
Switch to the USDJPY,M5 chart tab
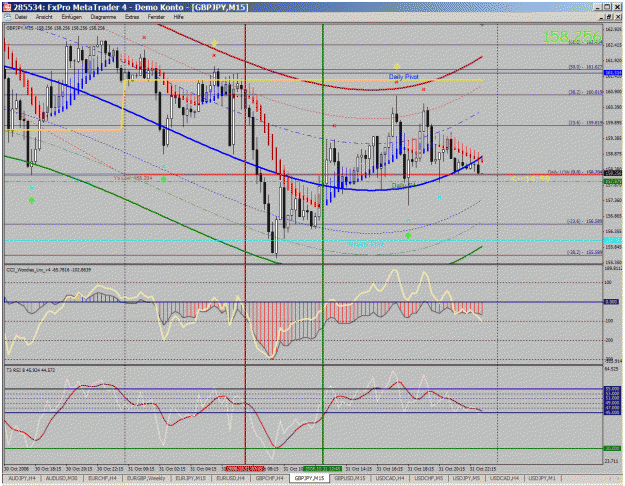tap(466, 478)
